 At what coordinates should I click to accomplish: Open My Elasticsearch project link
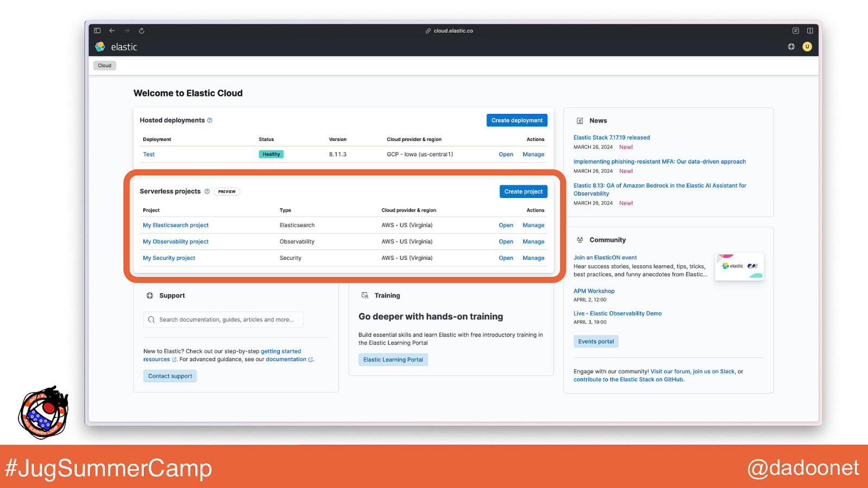176,225
